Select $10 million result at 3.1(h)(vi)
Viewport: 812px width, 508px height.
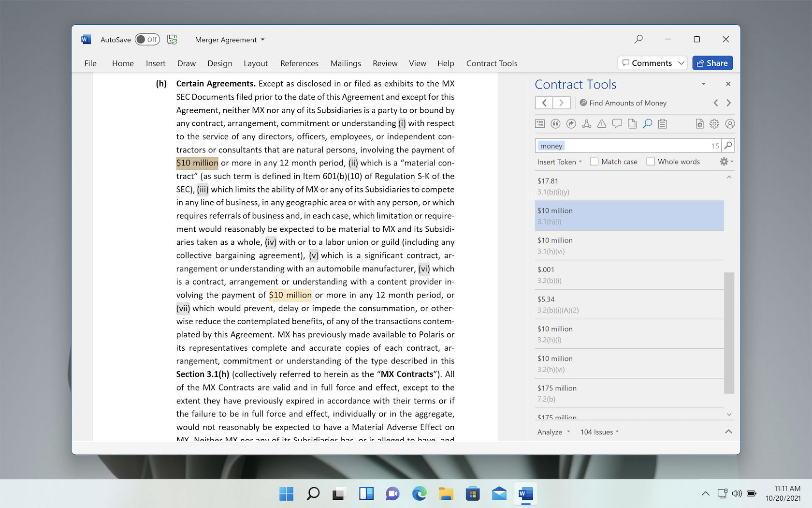(629, 245)
